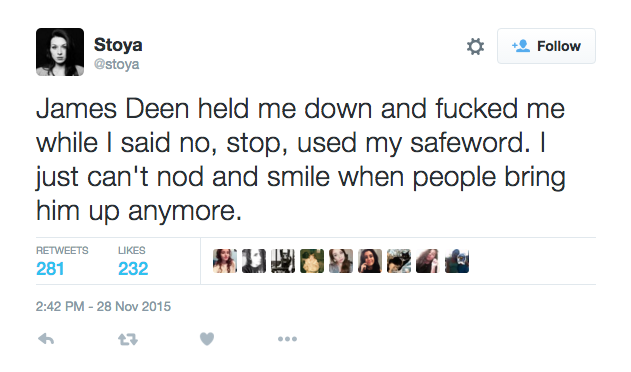
Task: Select the third black-and-white liker avatar
Action: 283,261
